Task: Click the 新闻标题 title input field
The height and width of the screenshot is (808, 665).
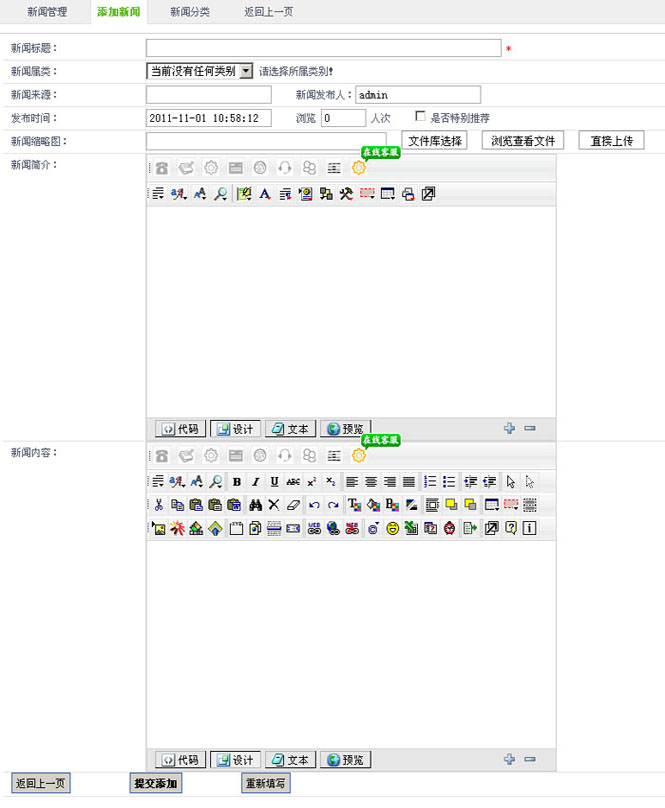Action: click(323, 48)
